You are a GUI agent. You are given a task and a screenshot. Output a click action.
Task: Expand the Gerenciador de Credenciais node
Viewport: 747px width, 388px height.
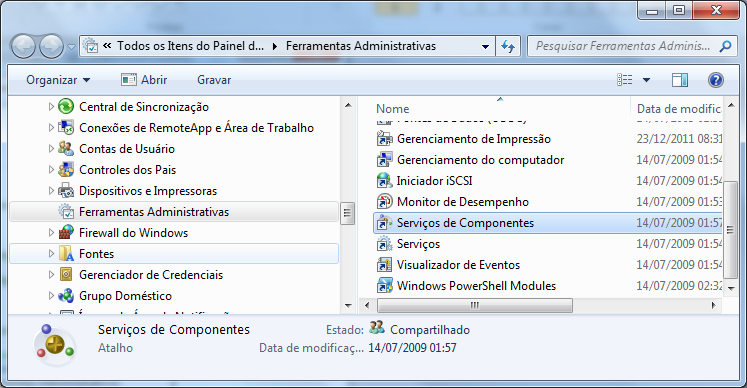coord(51,275)
